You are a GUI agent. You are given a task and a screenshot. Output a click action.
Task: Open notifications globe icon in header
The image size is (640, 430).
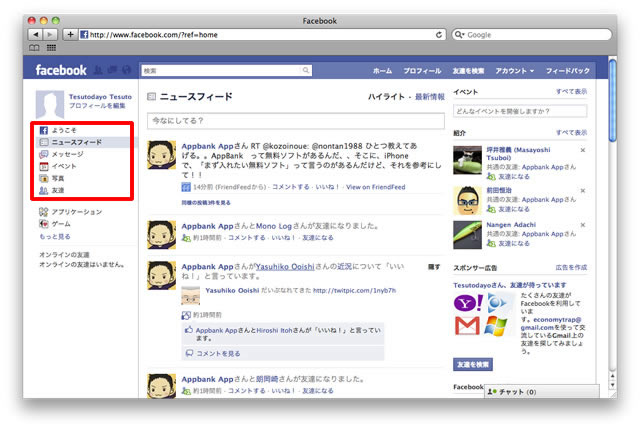(127, 70)
